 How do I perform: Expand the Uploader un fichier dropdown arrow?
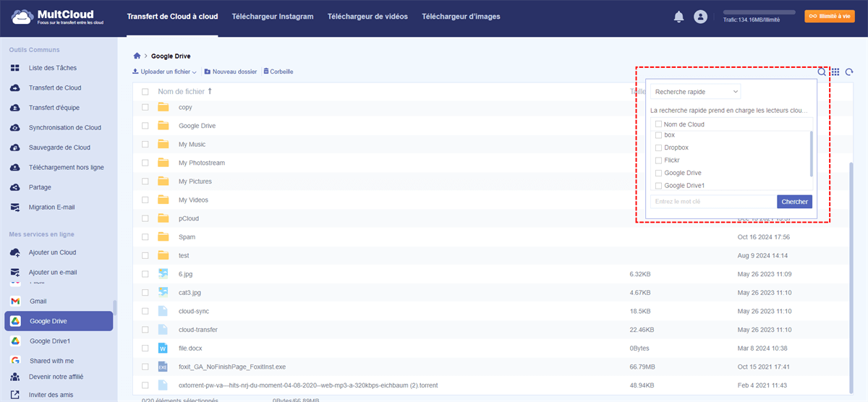click(x=195, y=72)
